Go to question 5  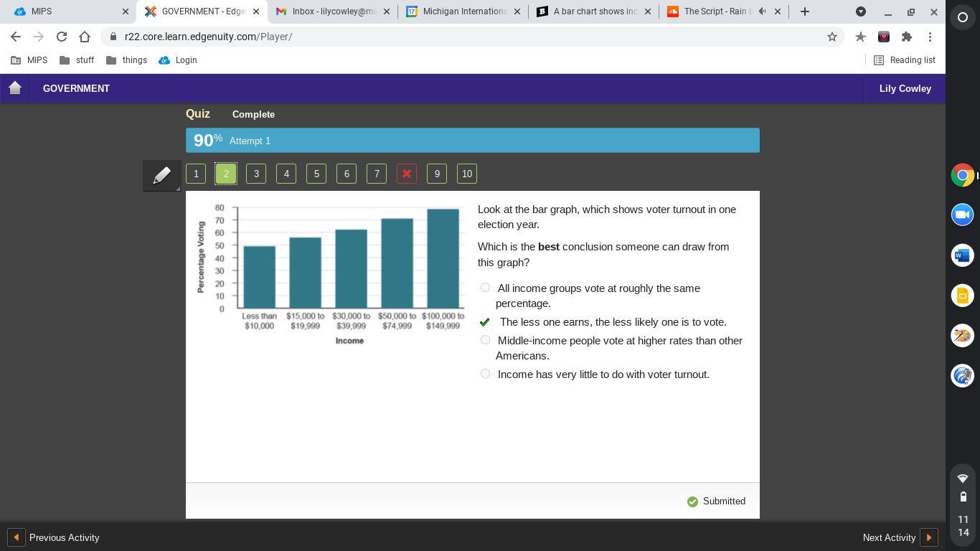pyautogui.click(x=316, y=174)
